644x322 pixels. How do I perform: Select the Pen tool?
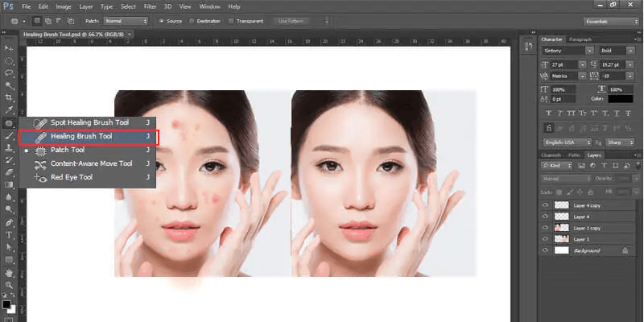click(x=9, y=222)
